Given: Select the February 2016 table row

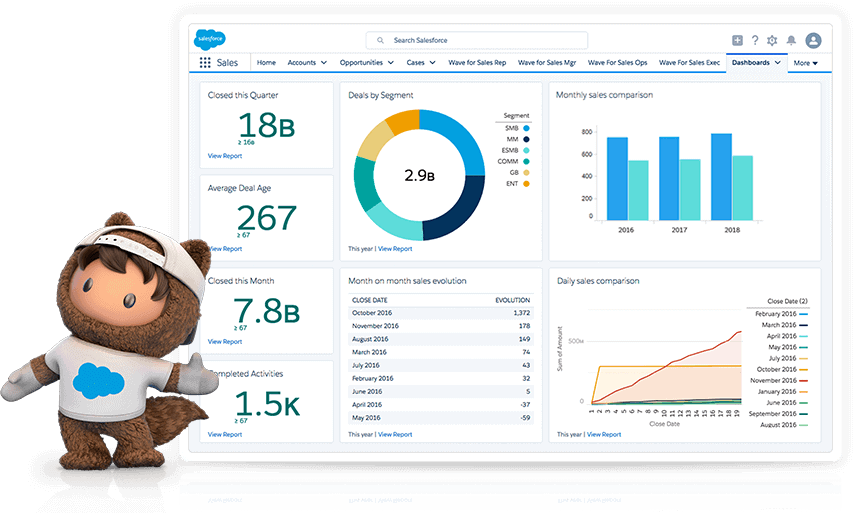Looking at the screenshot, I should [441, 378].
